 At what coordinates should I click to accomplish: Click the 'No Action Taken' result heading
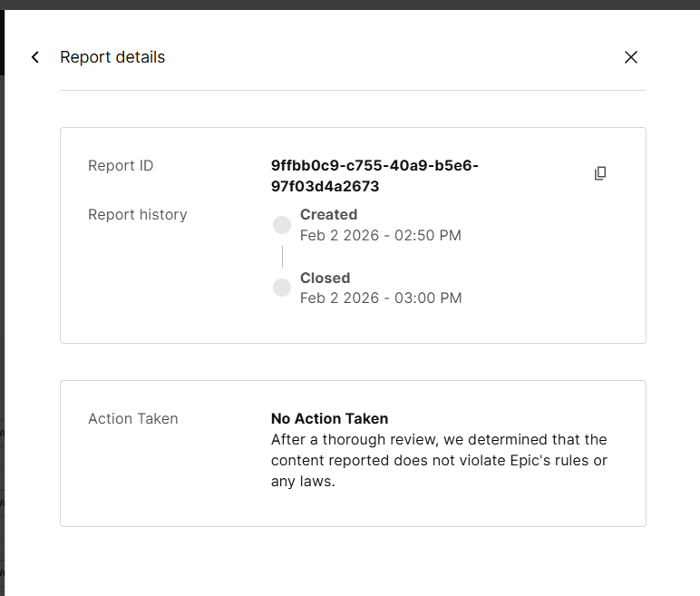click(329, 418)
